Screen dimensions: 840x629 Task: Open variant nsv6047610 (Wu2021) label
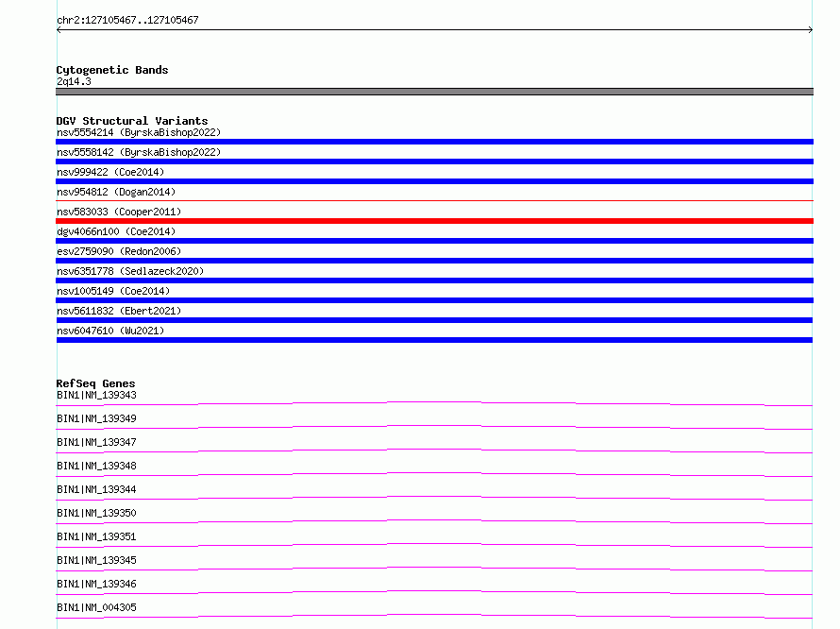coord(110,331)
